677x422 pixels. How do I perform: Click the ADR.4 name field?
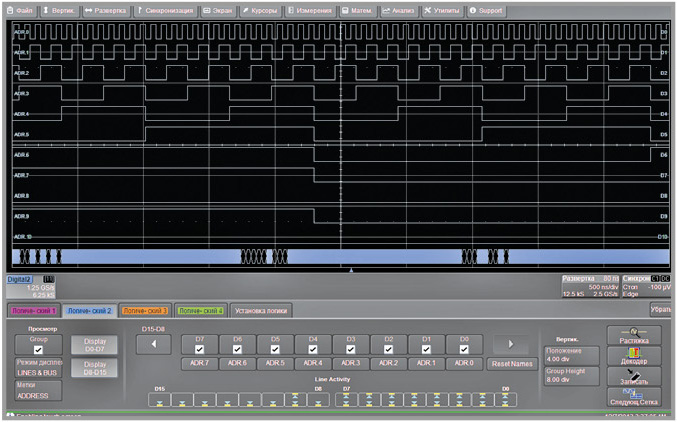pyautogui.click(x=313, y=363)
